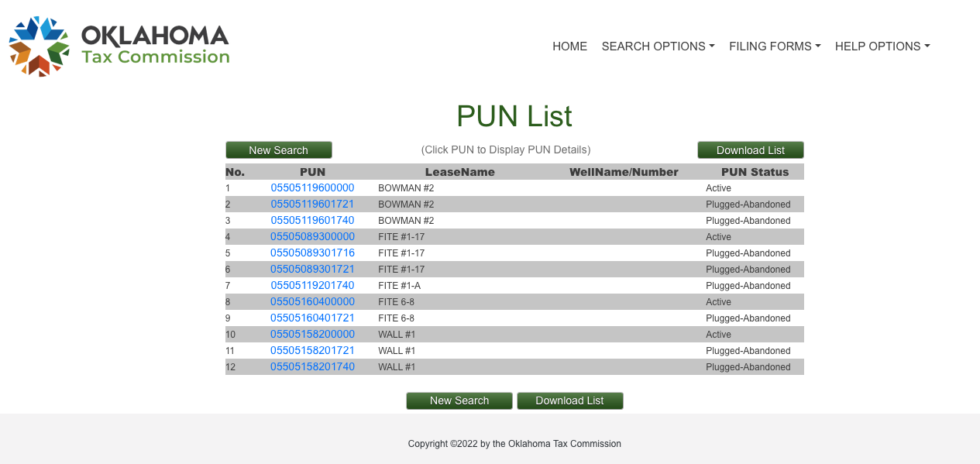Click the bottom Download List button
Viewport: 980px width, 464px height.
(570, 400)
